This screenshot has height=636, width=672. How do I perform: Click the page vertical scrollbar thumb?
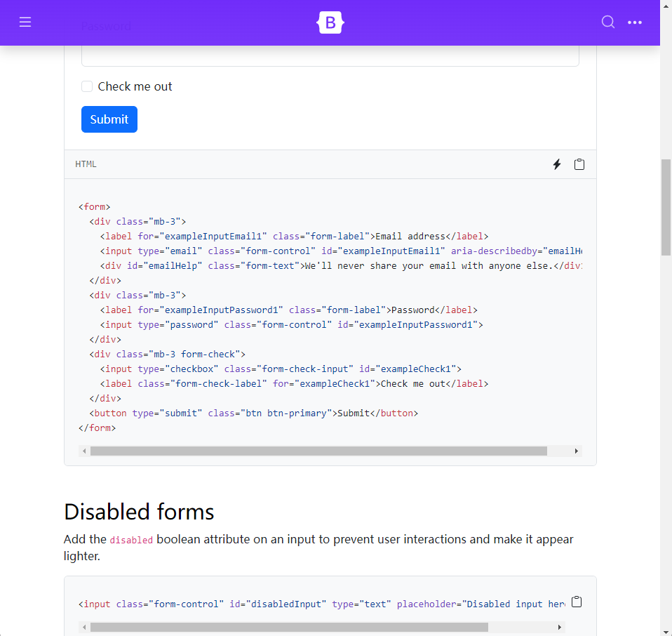point(666,208)
